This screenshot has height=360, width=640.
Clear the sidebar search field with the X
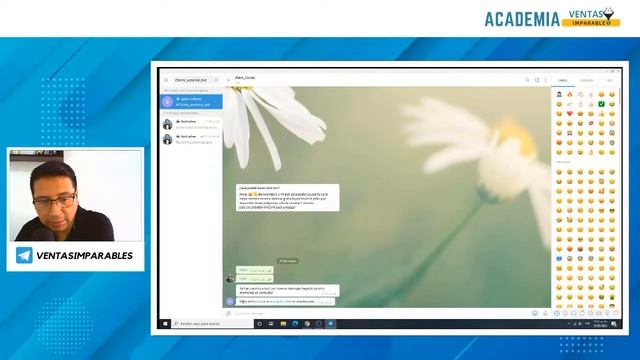[x=216, y=80]
